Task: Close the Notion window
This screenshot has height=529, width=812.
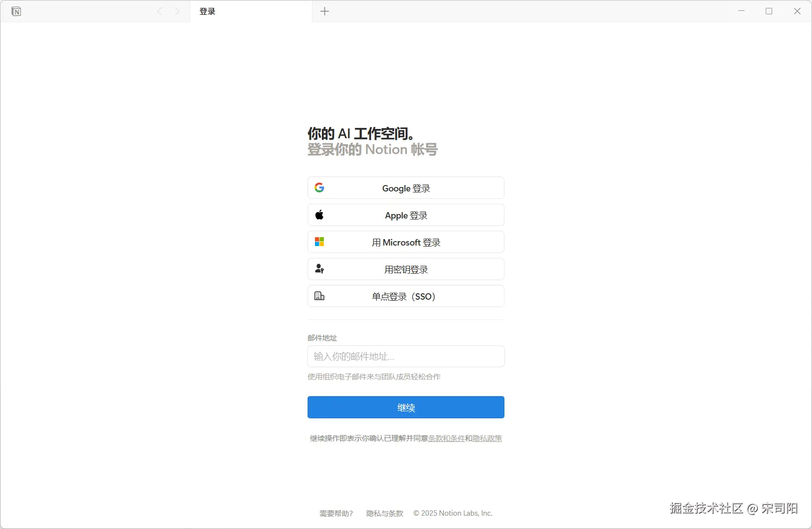Action: pyautogui.click(x=797, y=11)
